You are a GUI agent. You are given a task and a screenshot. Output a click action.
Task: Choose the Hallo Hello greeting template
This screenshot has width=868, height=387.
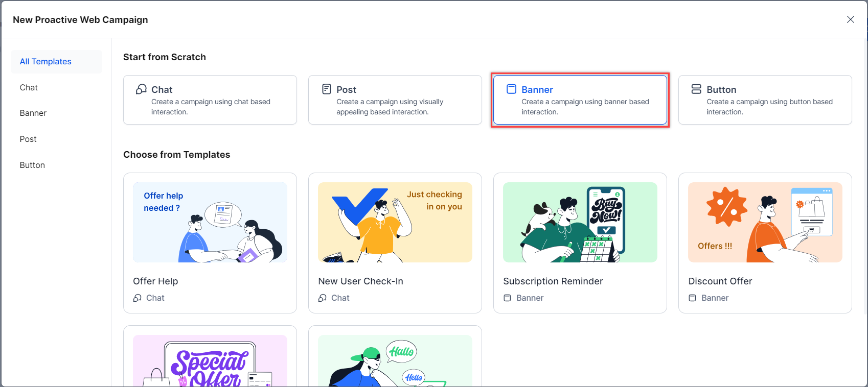tap(395, 360)
